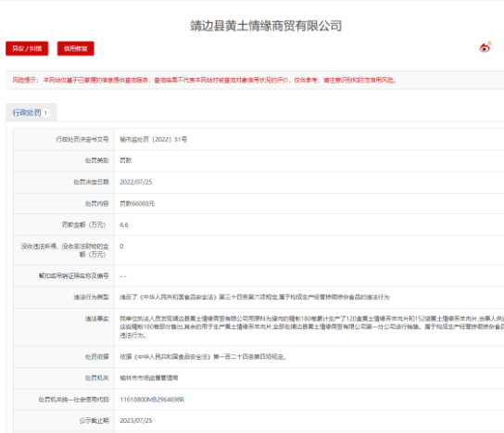Image resolution: width=504 pixels, height=433 pixels.
Task: Select the 违法事实 paragraph text
Action: pyautogui.click(x=311, y=327)
